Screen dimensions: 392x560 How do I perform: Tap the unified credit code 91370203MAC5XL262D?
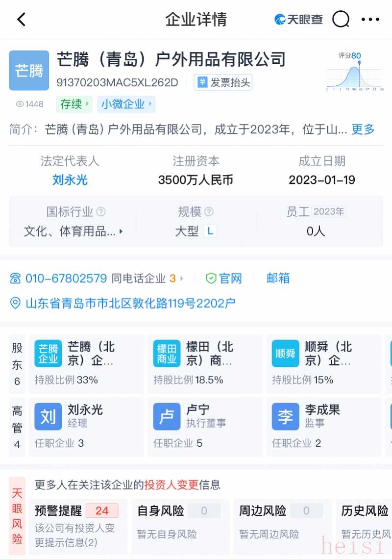click(x=117, y=82)
